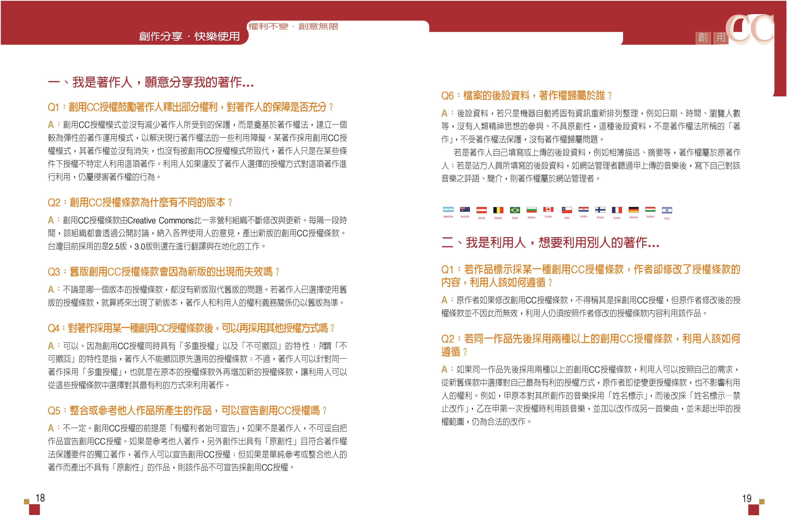This screenshot has height=532, width=787.
Task: Click the Australia flag icon
Action: [x=465, y=209]
